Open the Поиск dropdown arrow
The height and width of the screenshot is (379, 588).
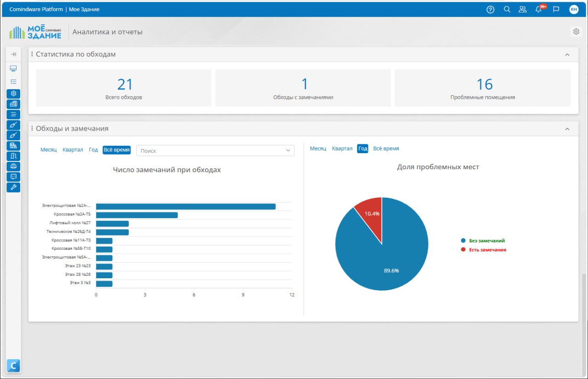(288, 150)
